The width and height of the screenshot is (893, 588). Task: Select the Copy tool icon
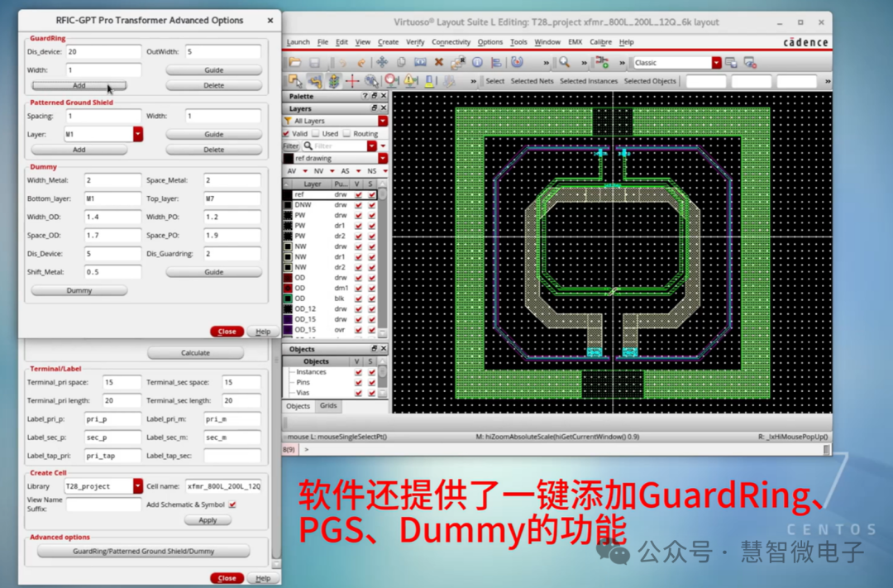click(x=401, y=62)
